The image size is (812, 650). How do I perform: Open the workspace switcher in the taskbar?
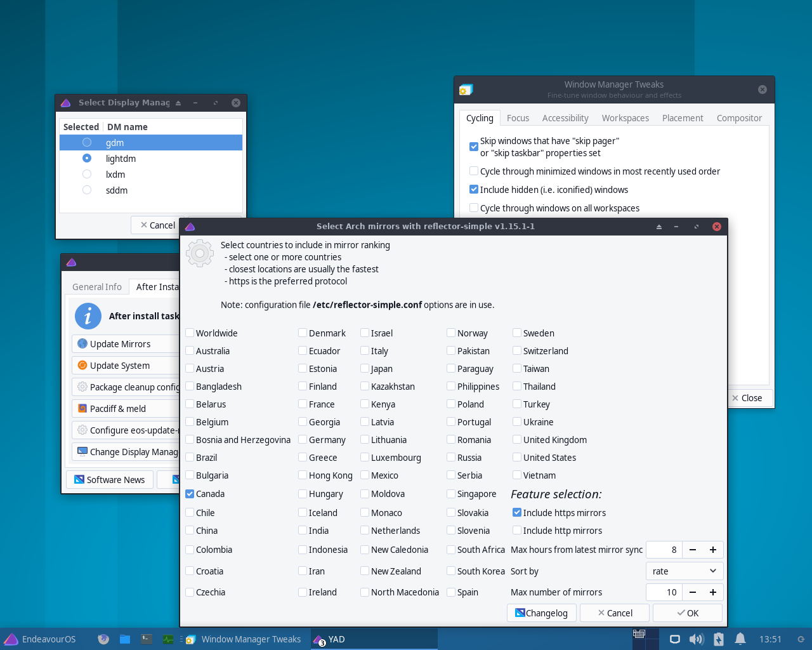point(646,639)
